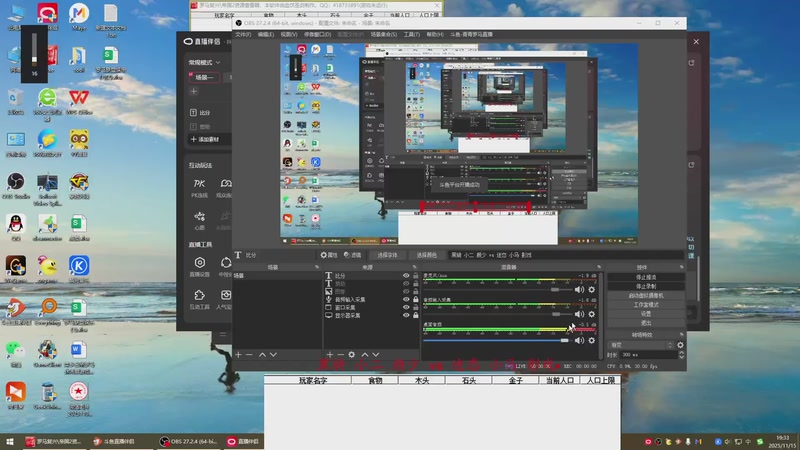Move scene up in Scenes panel
The image size is (800, 450).
point(262,355)
